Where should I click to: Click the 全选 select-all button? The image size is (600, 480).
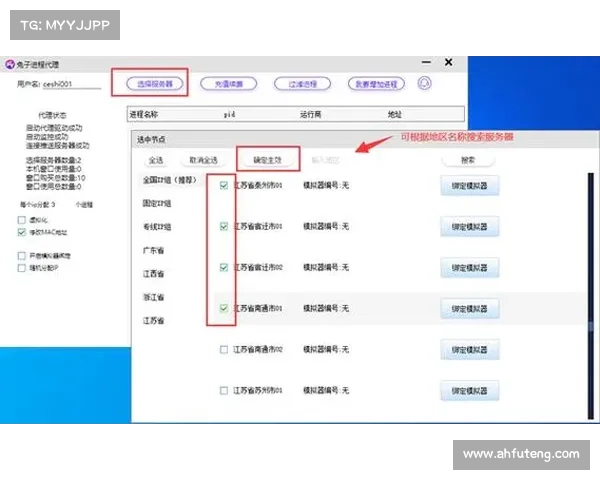point(156,160)
